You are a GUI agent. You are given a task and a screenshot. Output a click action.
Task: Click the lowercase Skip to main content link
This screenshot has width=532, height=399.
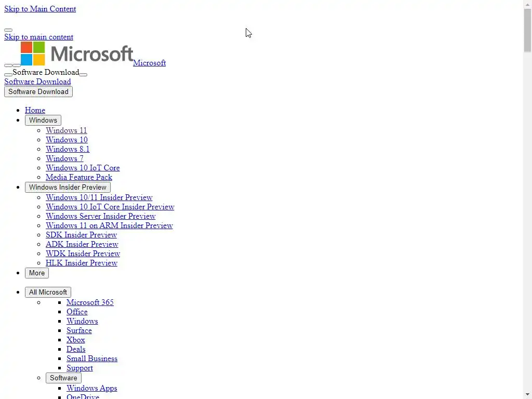38,37
